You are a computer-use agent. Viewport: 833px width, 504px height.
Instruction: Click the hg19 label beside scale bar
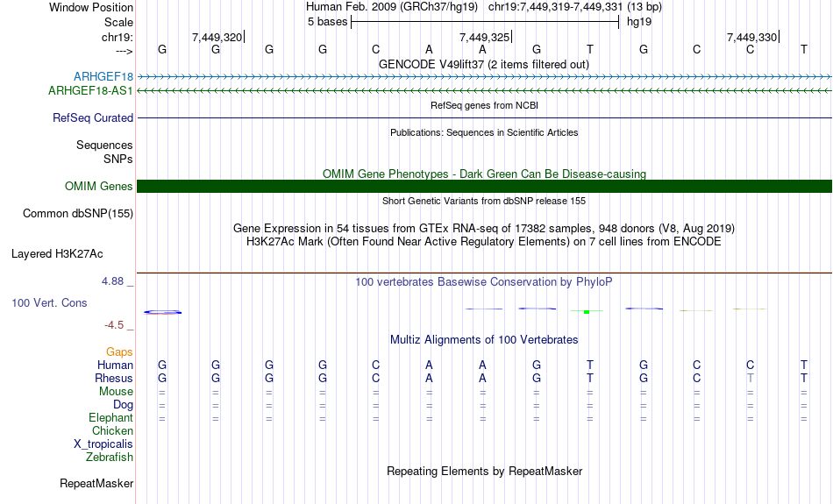click(639, 22)
